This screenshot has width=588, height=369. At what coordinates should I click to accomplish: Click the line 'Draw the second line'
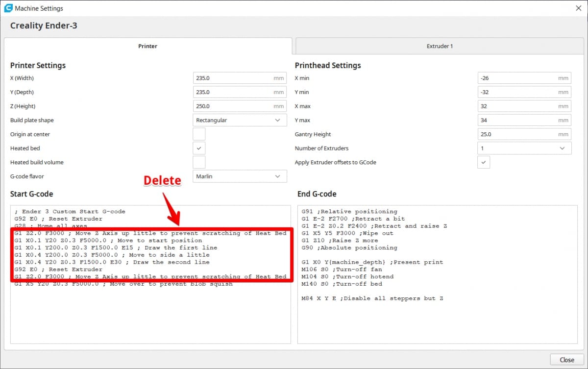pos(112,262)
